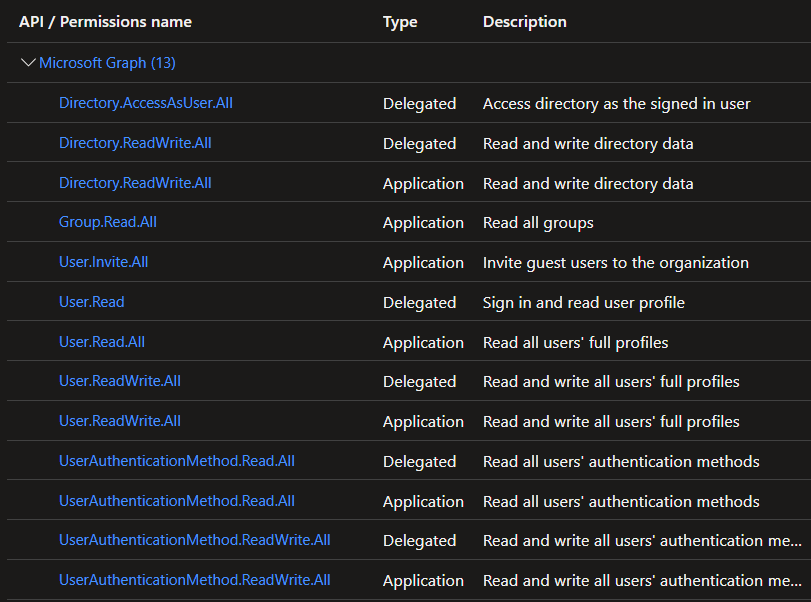Open User.Invite.All permission link
The width and height of the screenshot is (811, 602).
coord(103,262)
